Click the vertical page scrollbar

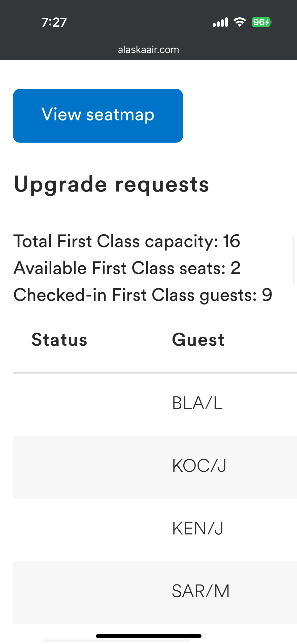click(x=293, y=260)
